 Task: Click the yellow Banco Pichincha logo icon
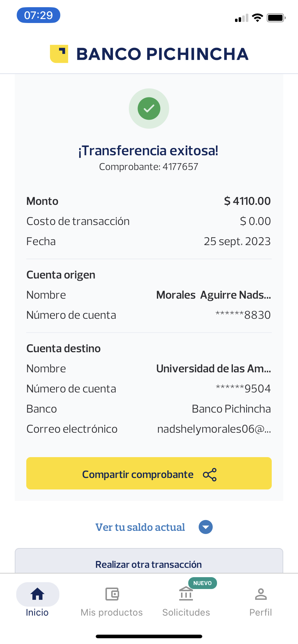tap(59, 54)
